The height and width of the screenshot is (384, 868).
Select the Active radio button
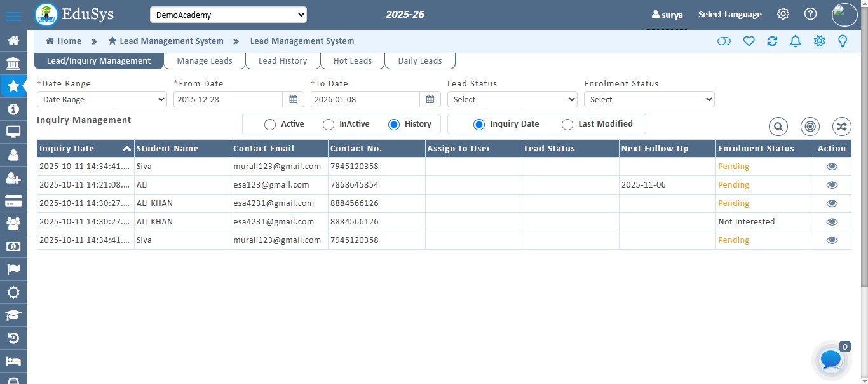[270, 125]
